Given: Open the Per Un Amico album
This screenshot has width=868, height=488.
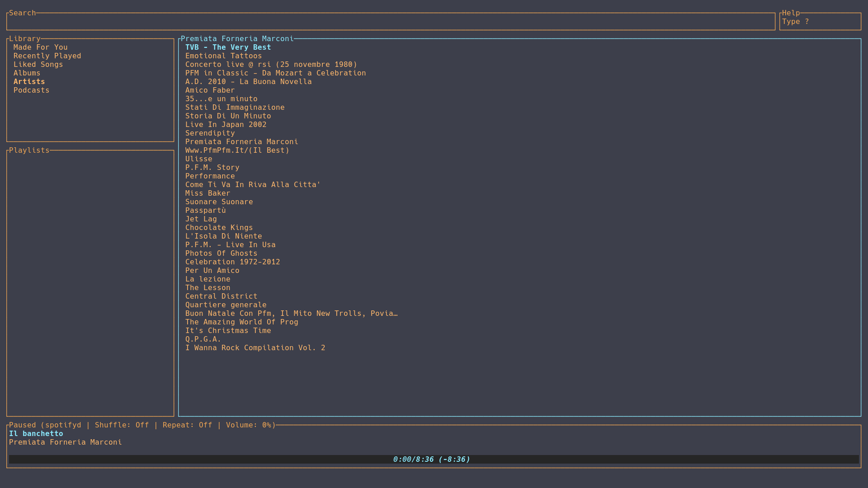Looking at the screenshot, I should click(x=212, y=271).
